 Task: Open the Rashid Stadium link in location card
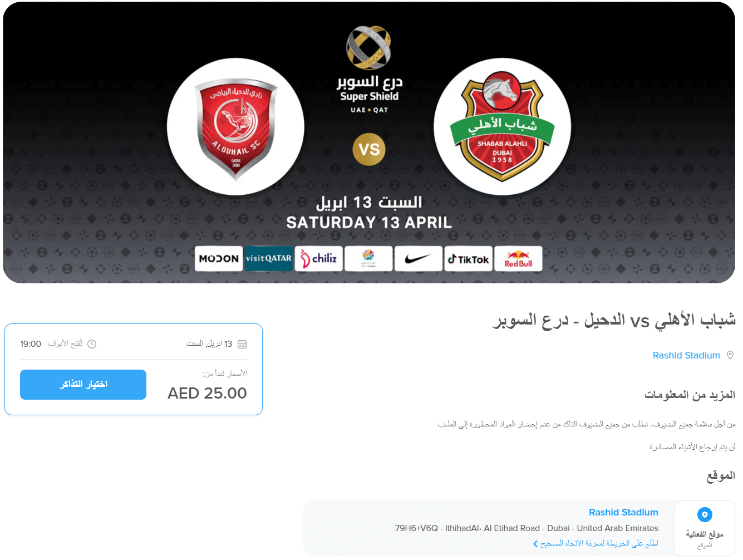click(x=623, y=512)
